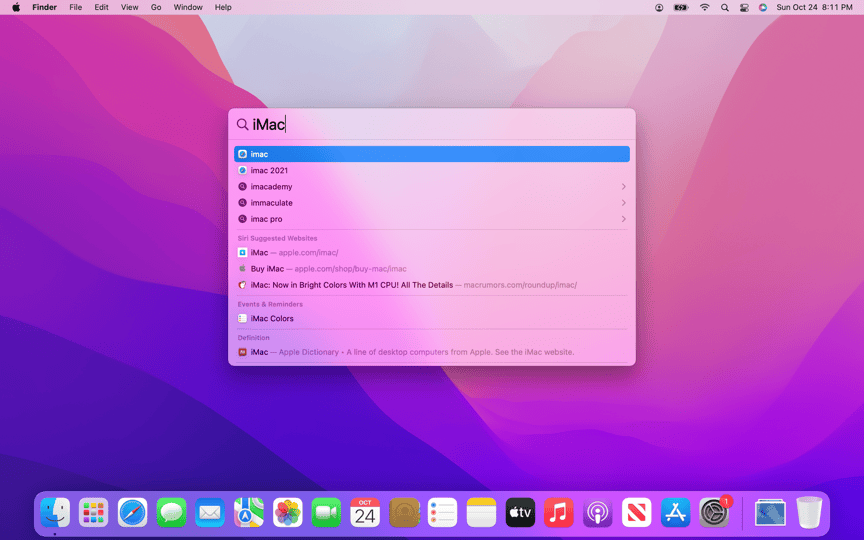Open the Trash in the Dock
Image resolution: width=864 pixels, height=540 pixels.
809,512
